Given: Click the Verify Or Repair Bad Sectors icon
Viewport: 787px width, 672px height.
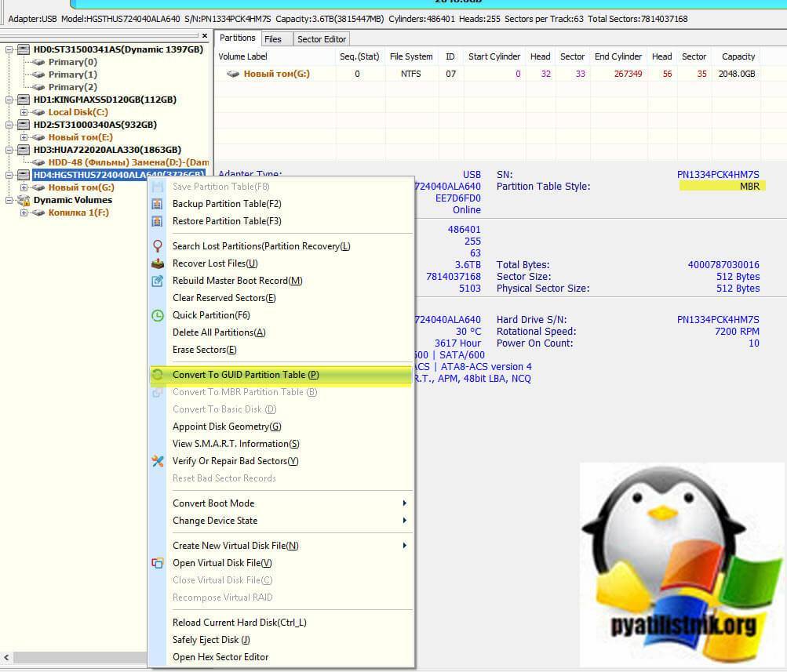Looking at the screenshot, I should click(158, 461).
